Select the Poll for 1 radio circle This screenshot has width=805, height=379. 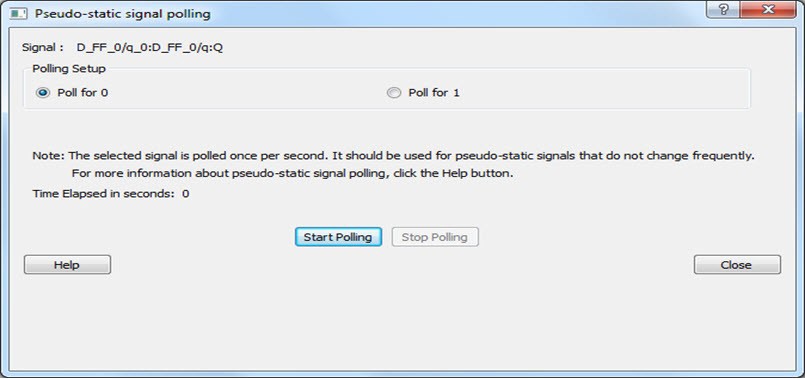[394, 93]
